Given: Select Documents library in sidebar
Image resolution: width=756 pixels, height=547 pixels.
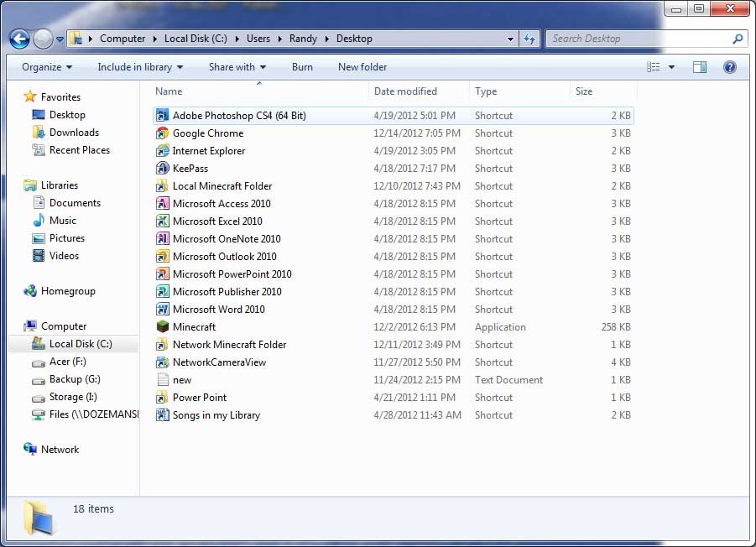Looking at the screenshot, I should click(75, 203).
